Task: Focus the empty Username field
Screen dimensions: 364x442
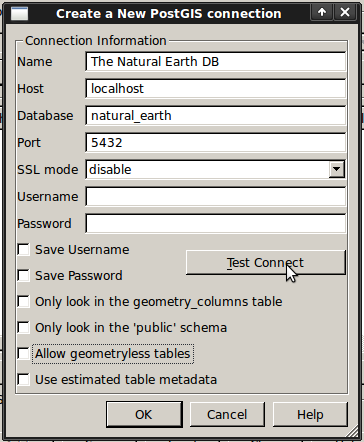Action: pyautogui.click(x=216, y=197)
